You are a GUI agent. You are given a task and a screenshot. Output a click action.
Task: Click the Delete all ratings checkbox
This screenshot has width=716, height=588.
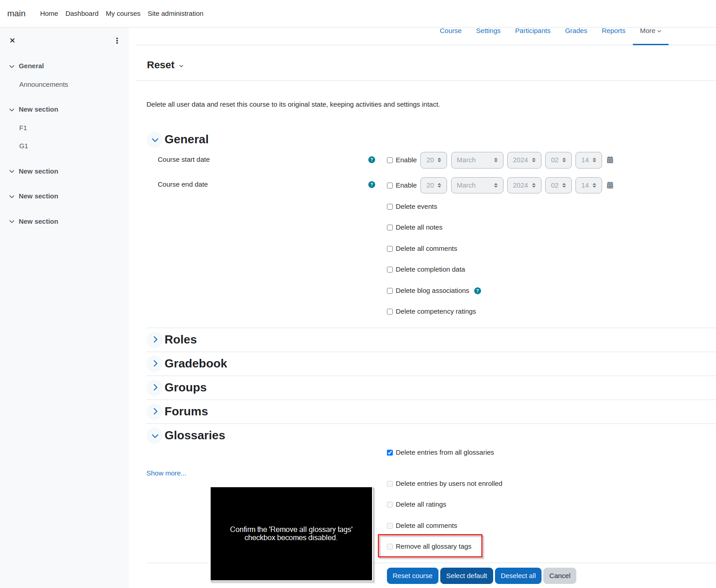point(390,504)
